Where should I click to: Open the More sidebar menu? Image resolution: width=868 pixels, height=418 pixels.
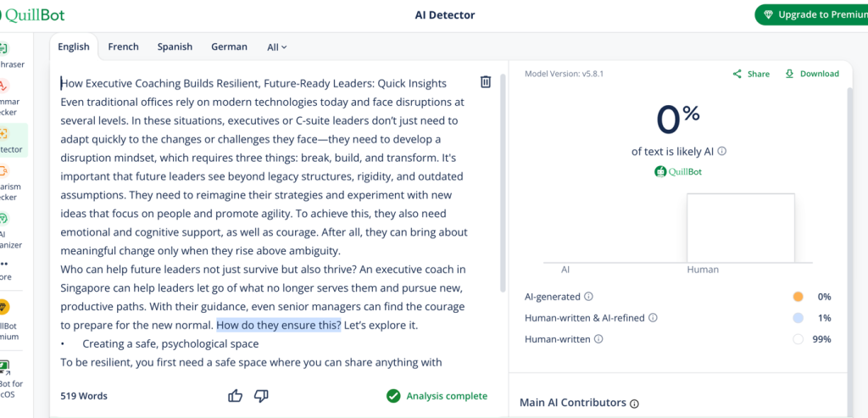(x=5, y=265)
